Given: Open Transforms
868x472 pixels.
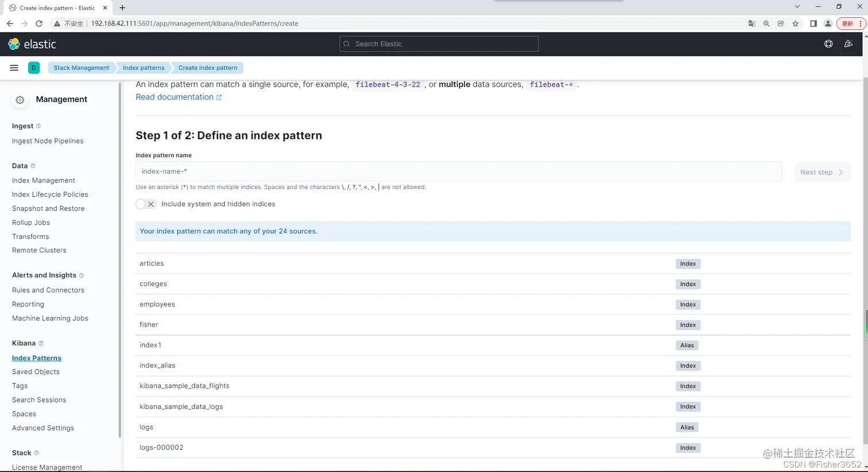Looking at the screenshot, I should [x=30, y=237].
